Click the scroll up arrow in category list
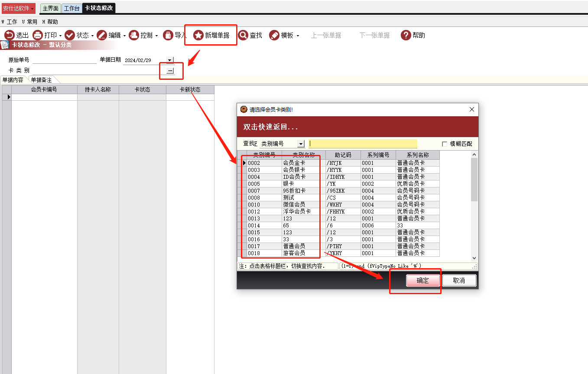The height and width of the screenshot is (374, 588). pos(474,154)
